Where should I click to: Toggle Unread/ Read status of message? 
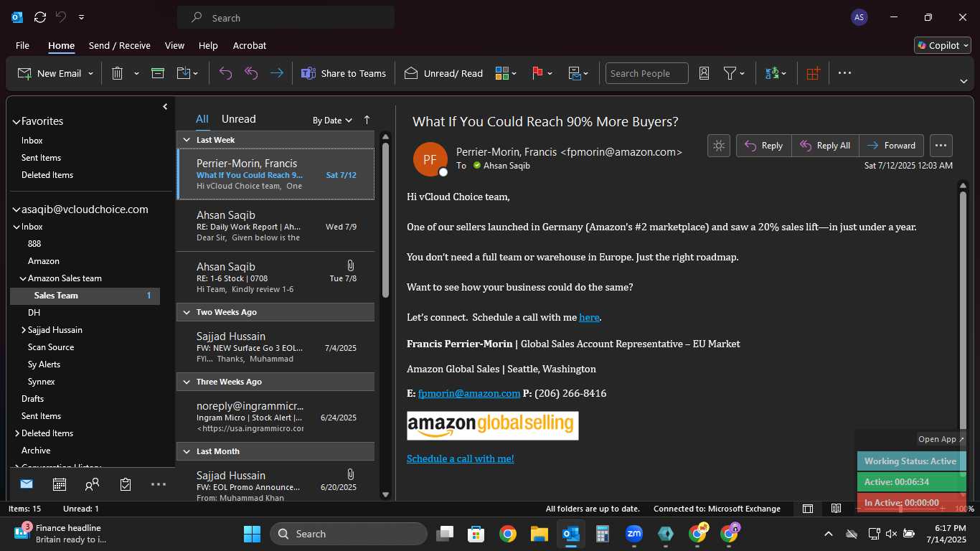pyautogui.click(x=443, y=73)
